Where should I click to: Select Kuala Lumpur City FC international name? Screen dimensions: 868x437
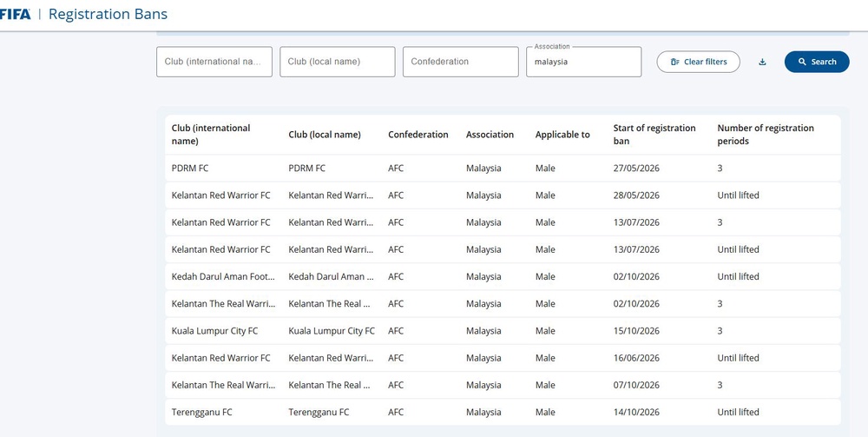click(214, 331)
